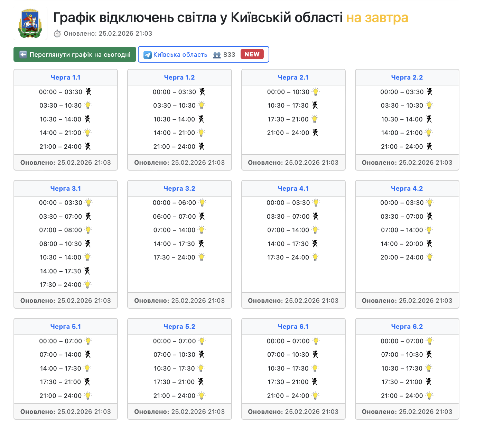The image size is (504, 427).
Task: Click the Telegram icon in the Київська область button
Action: click(148, 55)
